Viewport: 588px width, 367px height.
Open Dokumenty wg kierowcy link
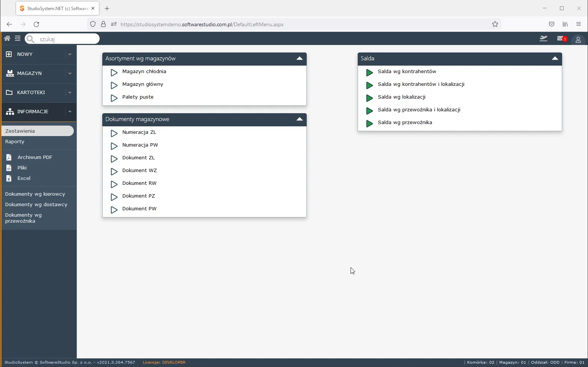point(35,194)
